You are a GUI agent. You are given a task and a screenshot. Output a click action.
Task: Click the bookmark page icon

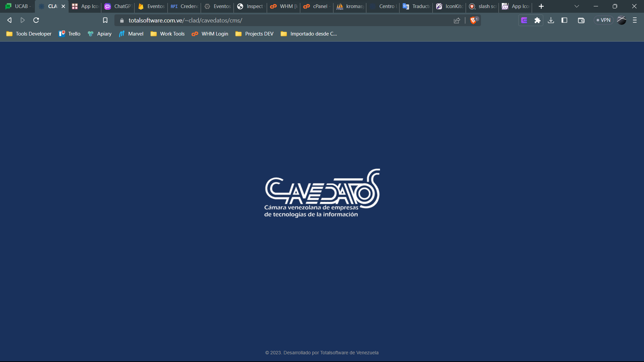coord(105,20)
